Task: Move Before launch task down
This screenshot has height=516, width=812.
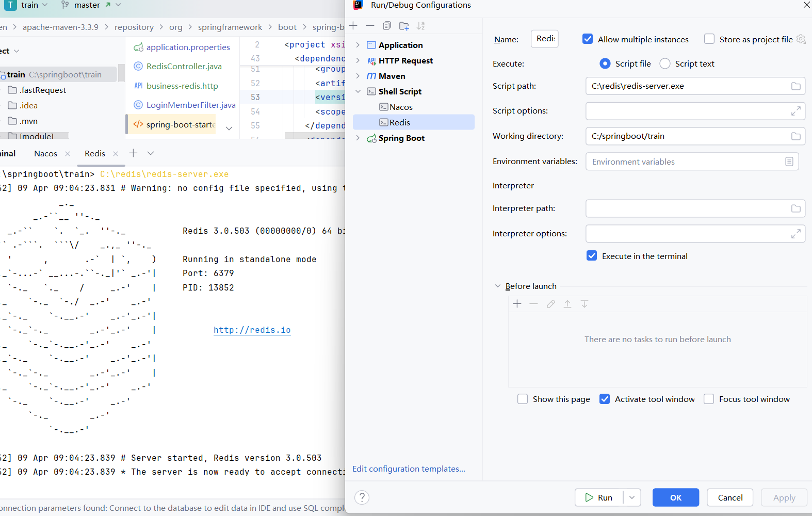Action: [x=584, y=304]
